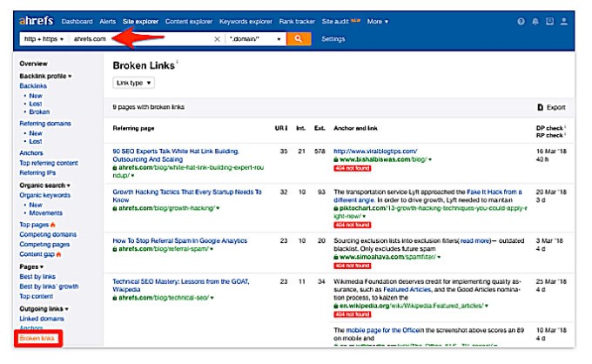Image resolution: width=592 pixels, height=364 pixels.
Task: Open Top content in sidebar
Action: pos(36,296)
